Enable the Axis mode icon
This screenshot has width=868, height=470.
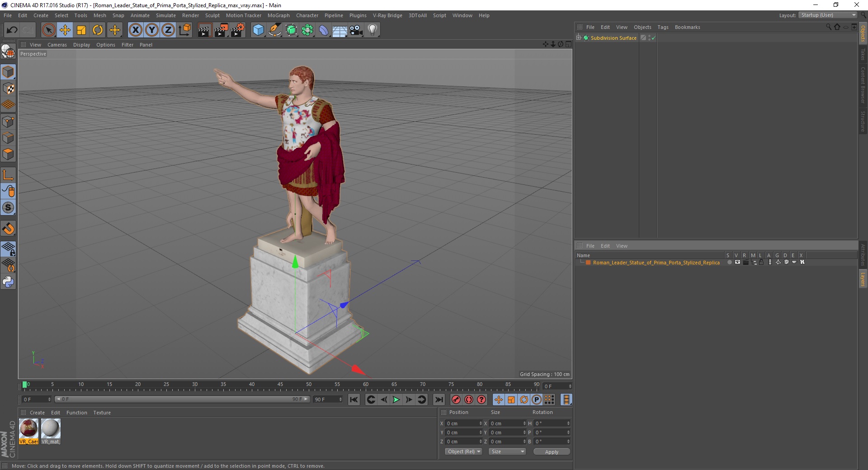pos(8,175)
